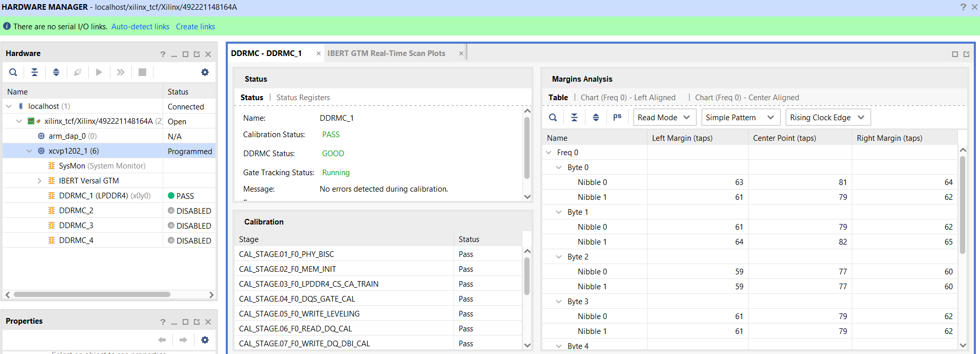Open the Rising Clock Edge dropdown
Viewport: 980px width, 354px height.
(828, 117)
